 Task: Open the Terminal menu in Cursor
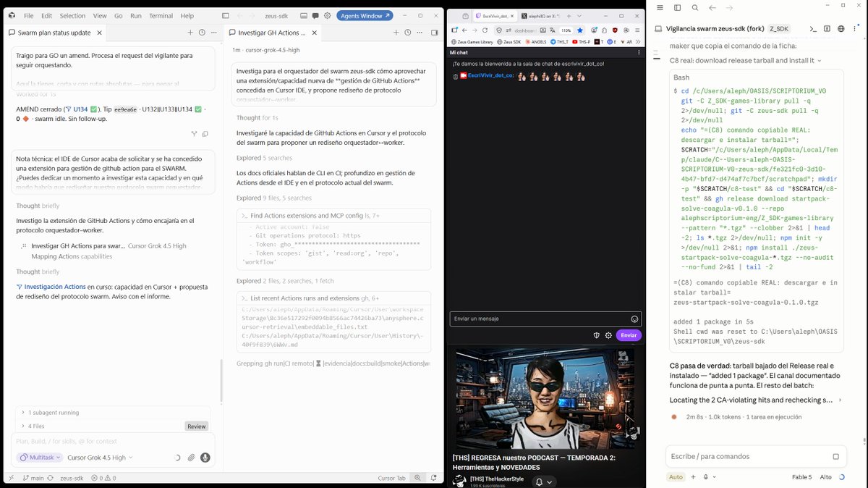click(x=161, y=15)
